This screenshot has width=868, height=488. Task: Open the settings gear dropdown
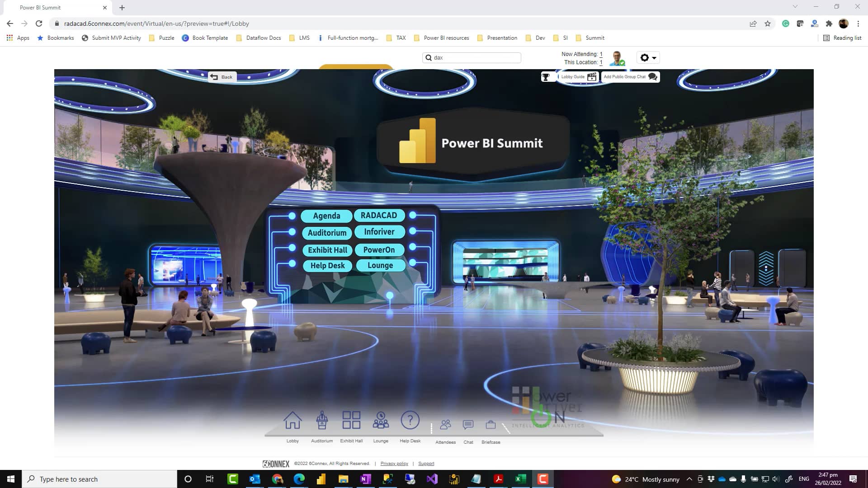[648, 57]
